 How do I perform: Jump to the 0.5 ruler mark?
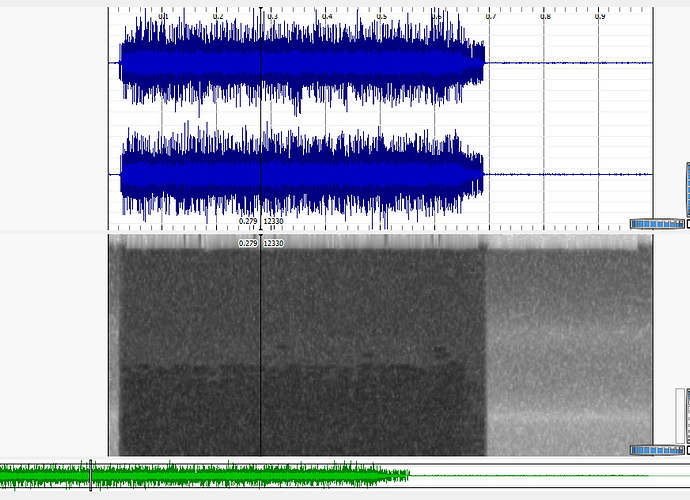click(x=381, y=17)
